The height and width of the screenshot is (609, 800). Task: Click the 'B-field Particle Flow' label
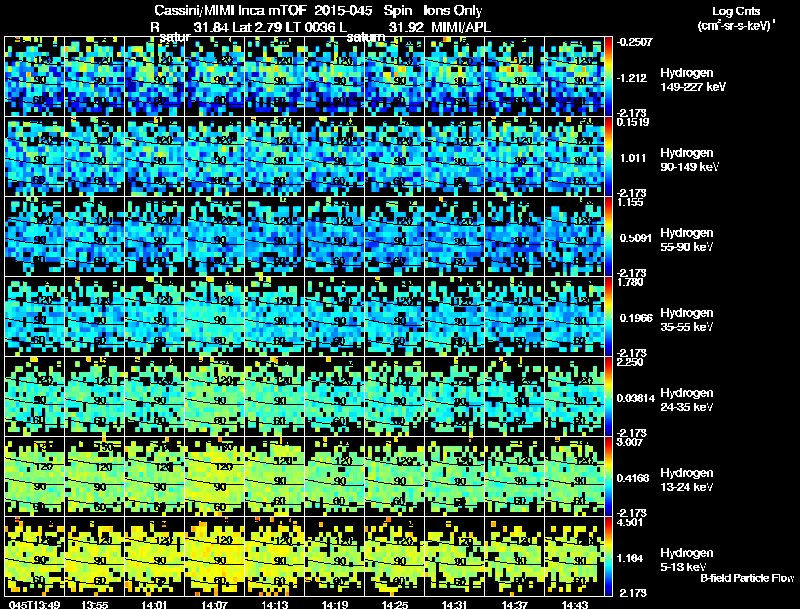pyautogui.click(x=747, y=578)
